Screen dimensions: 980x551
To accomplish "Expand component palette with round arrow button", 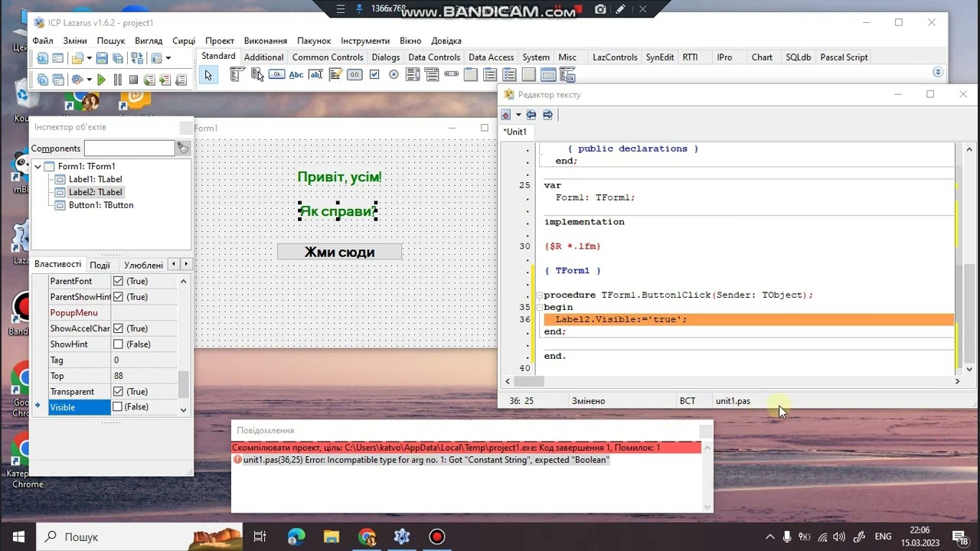I will (938, 72).
